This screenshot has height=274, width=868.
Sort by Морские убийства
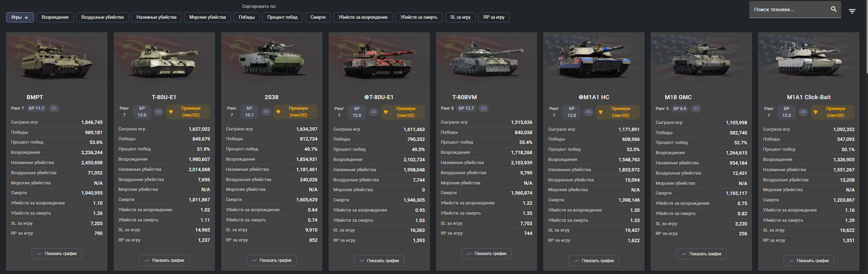click(207, 17)
